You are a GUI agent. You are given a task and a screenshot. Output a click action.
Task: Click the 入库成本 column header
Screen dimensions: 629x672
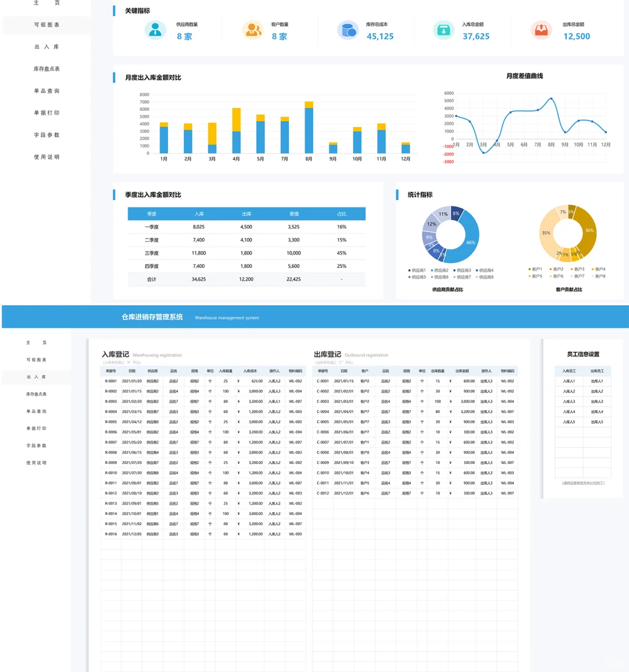[x=250, y=371]
